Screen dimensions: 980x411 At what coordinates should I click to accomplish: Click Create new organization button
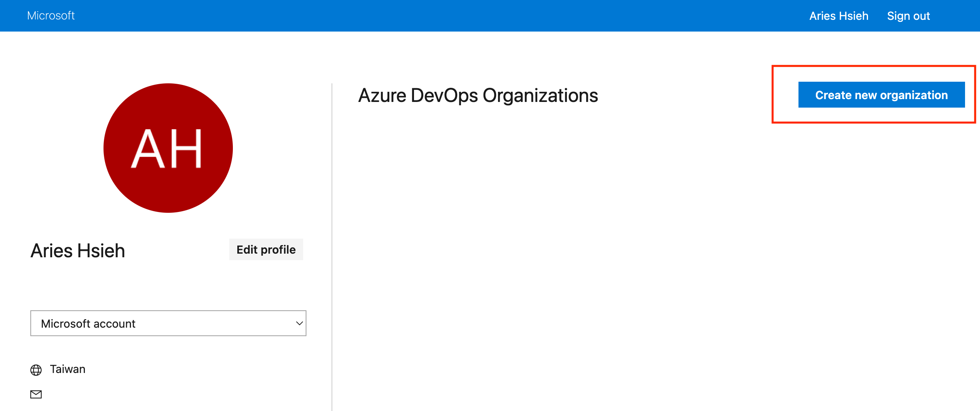coord(881,95)
